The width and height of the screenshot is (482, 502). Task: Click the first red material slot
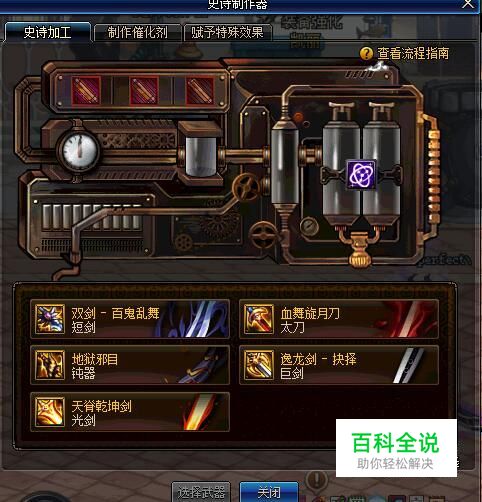pyautogui.click(x=86, y=90)
